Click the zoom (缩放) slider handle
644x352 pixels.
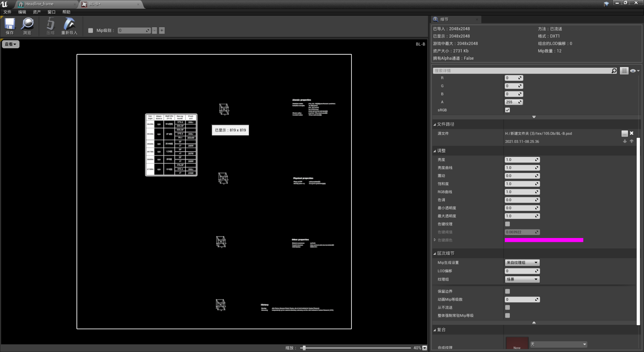tap(304, 348)
